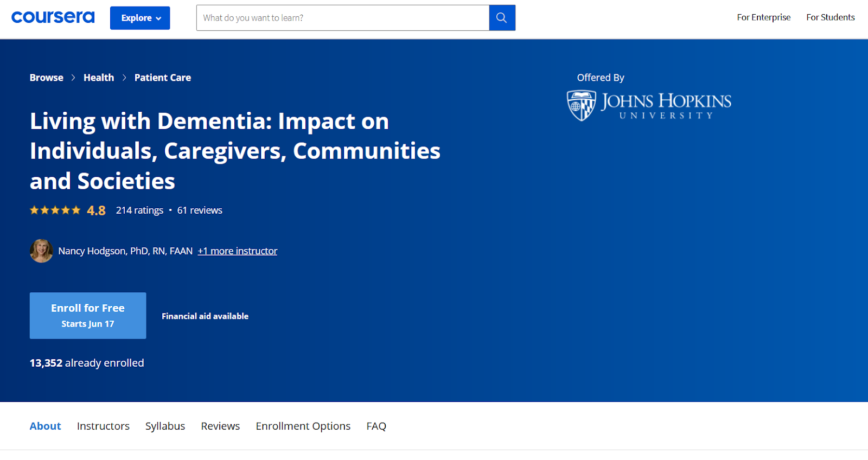Viewport: 868px width, 460px height.
Task: Switch to the Reviews tab
Action: coord(220,426)
